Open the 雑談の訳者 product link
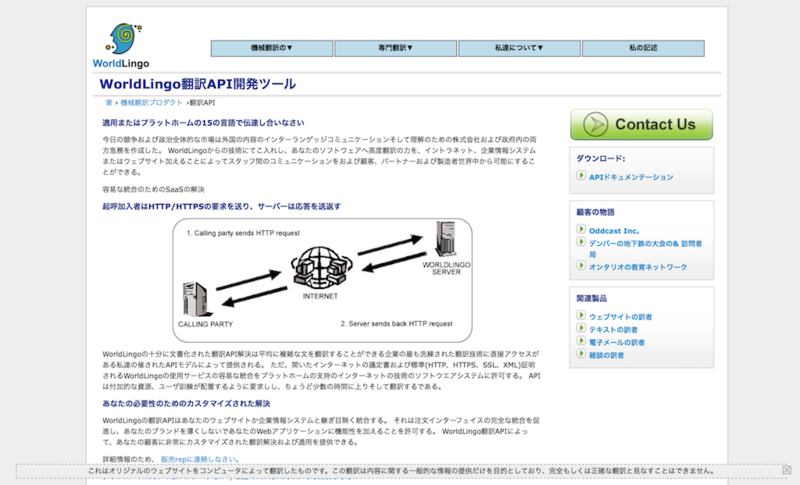This screenshot has height=485, width=800. coord(607,355)
